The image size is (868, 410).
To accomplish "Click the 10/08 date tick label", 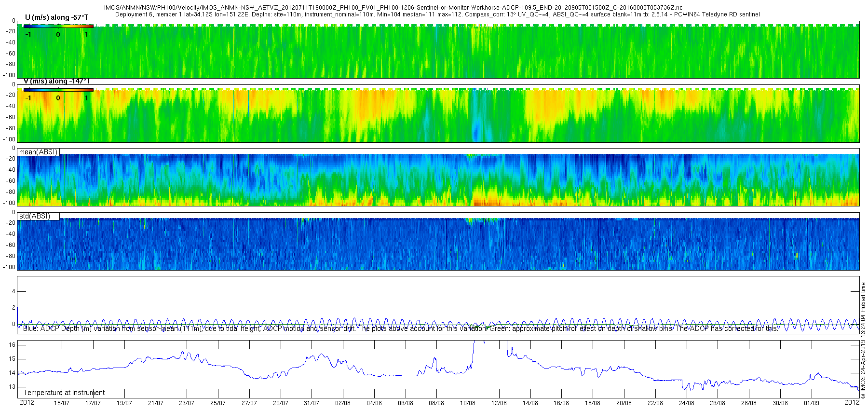I will coord(468,403).
